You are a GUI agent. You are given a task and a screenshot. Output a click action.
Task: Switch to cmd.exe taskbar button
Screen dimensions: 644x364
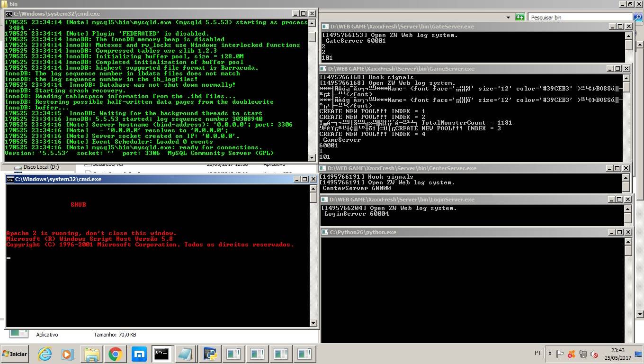[x=162, y=354]
